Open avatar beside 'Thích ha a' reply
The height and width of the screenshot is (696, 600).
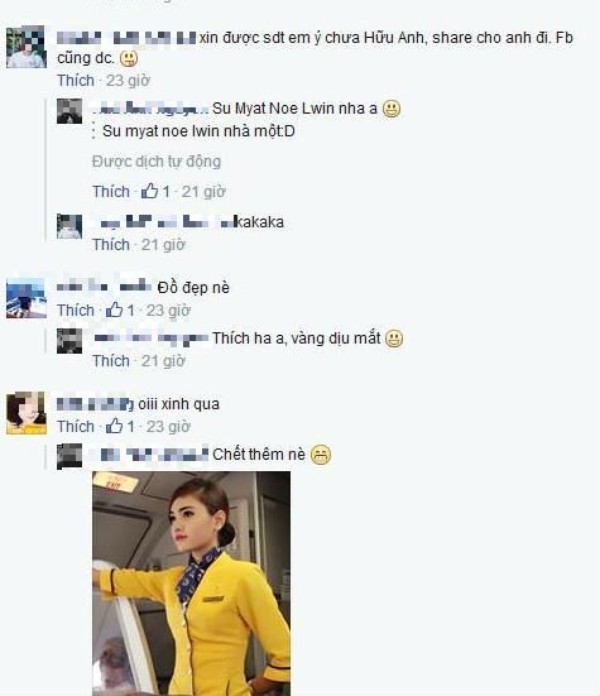pos(70,341)
